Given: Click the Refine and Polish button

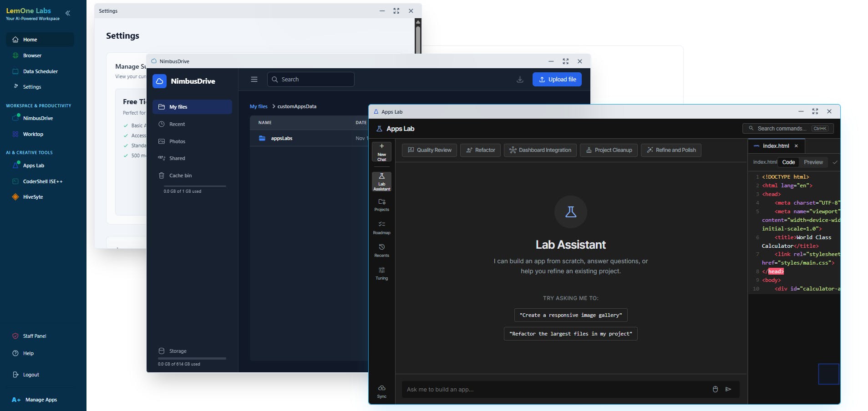Looking at the screenshot, I should pyautogui.click(x=671, y=150).
